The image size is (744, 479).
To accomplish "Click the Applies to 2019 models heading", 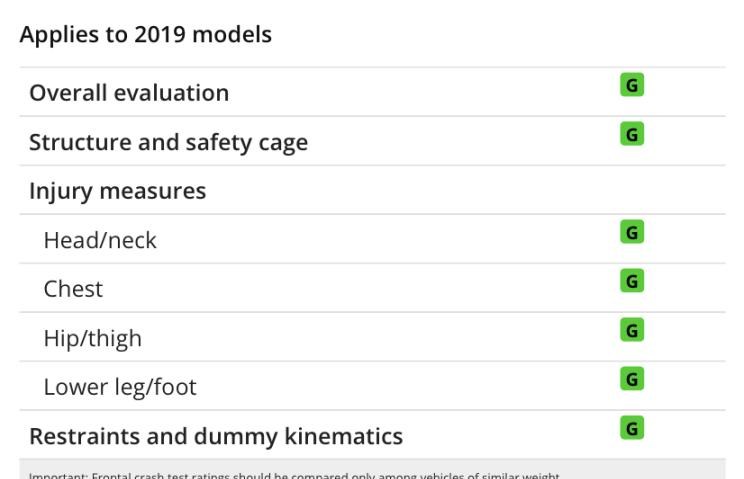I will pos(146,34).
